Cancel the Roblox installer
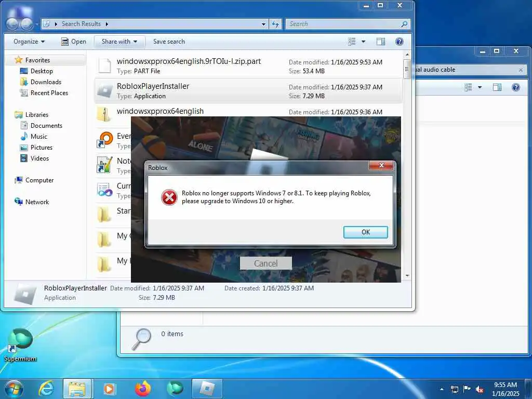The height and width of the screenshot is (399, 532). pyautogui.click(x=265, y=263)
